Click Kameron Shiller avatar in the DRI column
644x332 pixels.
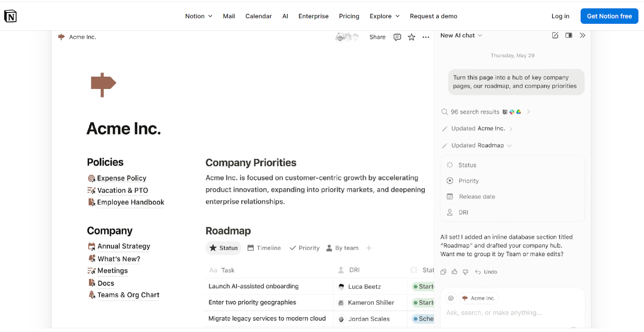pos(341,303)
